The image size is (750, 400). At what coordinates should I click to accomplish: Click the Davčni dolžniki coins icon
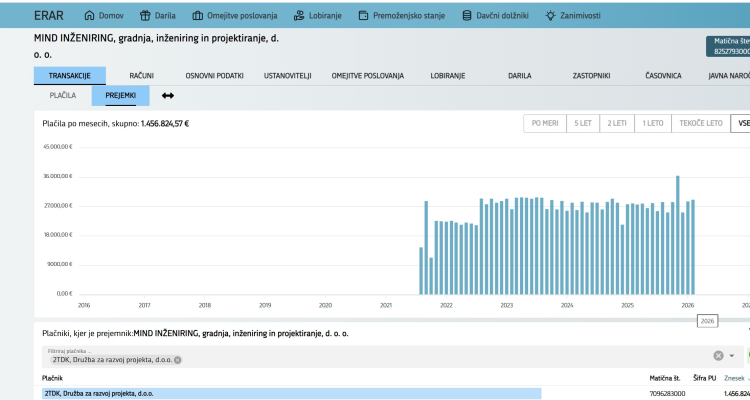point(467,15)
